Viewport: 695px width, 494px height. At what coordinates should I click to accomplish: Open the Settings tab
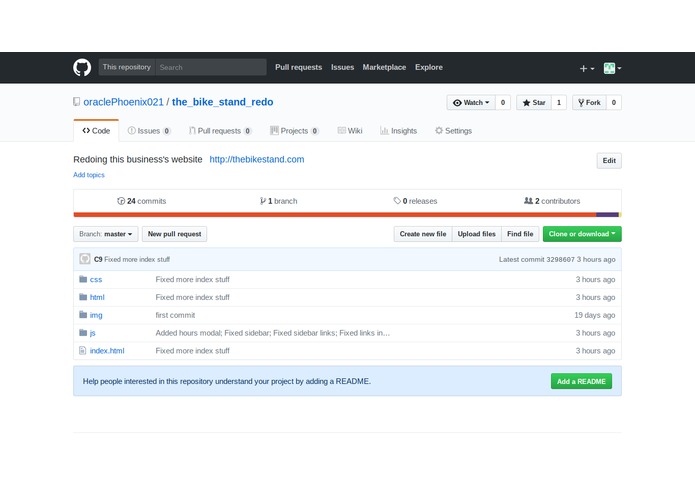coord(453,131)
